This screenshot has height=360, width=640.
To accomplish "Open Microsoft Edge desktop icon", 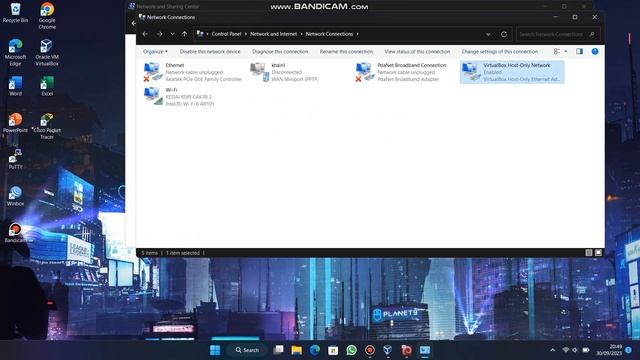I will [x=15, y=52].
